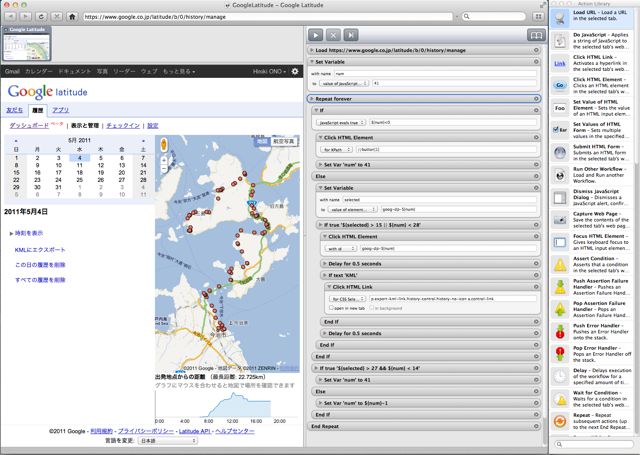
Task: Open the 'value of JavaScript' dropdown
Action: tap(344, 83)
